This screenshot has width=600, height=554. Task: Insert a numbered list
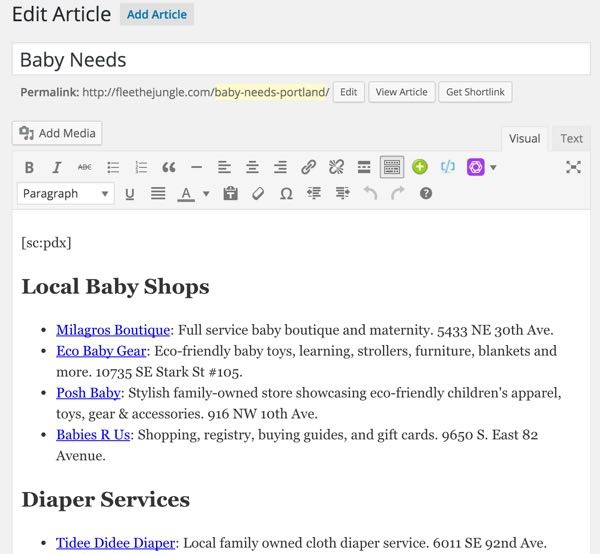(x=141, y=167)
